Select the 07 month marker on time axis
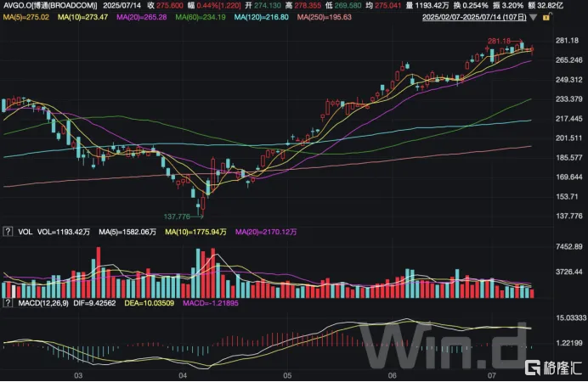 click(492, 375)
